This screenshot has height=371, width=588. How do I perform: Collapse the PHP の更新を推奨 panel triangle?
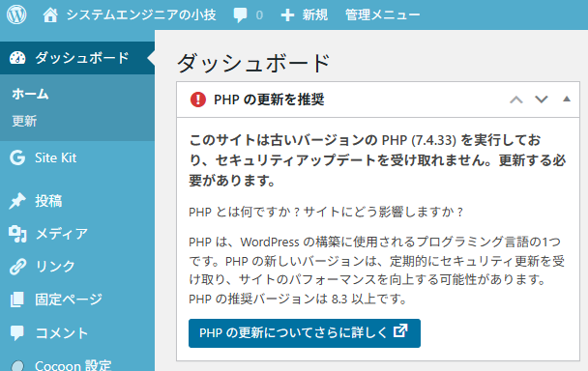[x=567, y=100]
